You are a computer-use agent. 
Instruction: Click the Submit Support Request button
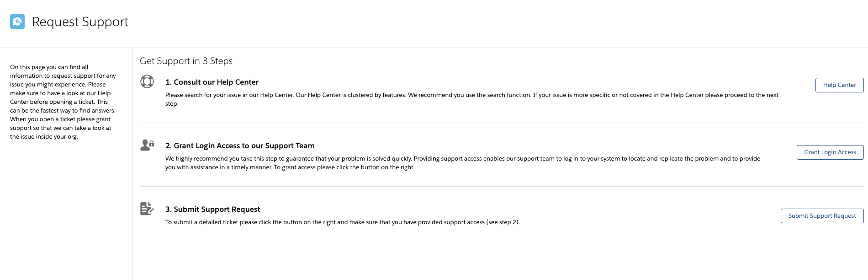(x=822, y=216)
